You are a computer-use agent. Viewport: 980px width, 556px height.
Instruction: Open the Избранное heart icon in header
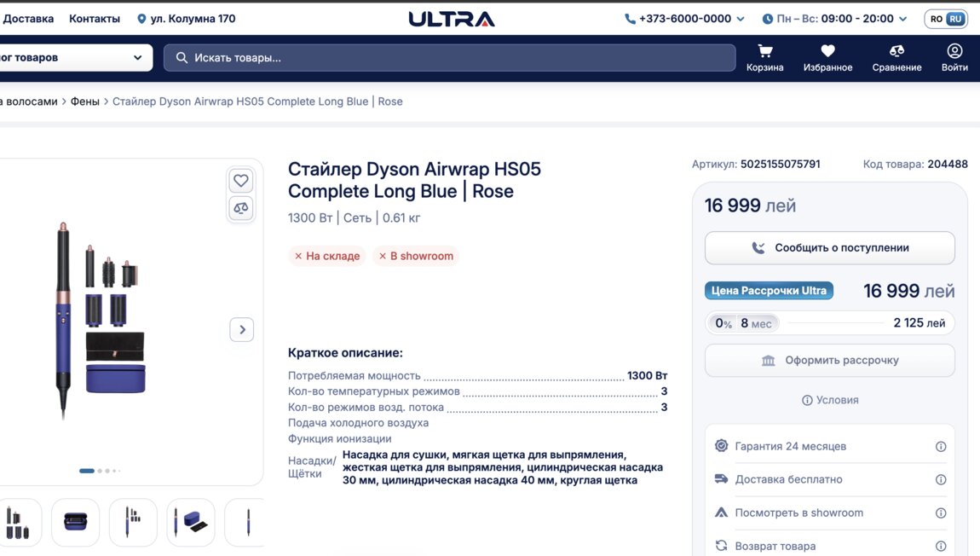[827, 52]
